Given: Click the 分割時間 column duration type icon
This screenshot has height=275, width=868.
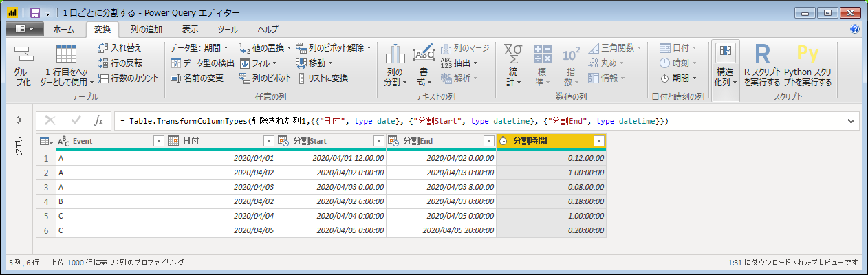Looking at the screenshot, I should coord(503,141).
